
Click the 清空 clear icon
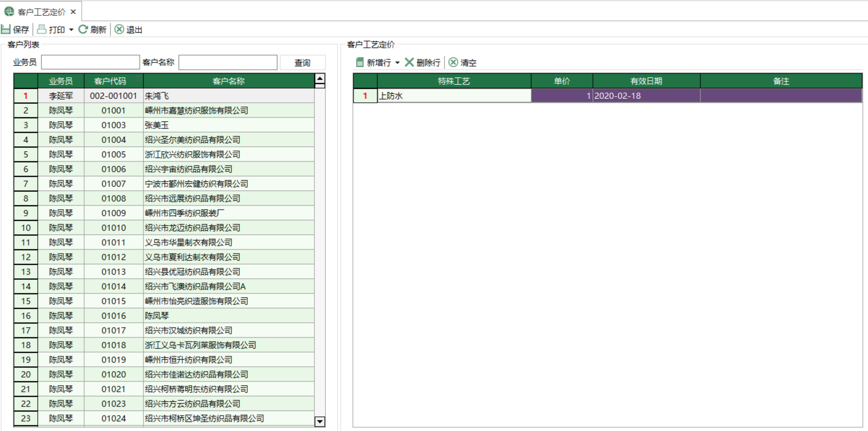453,62
